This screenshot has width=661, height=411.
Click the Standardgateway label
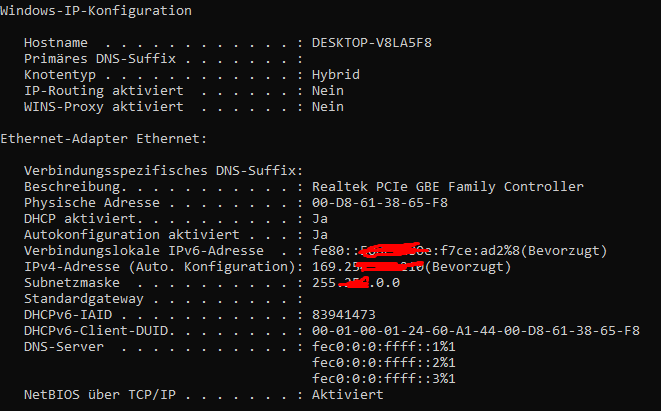click(x=83, y=299)
